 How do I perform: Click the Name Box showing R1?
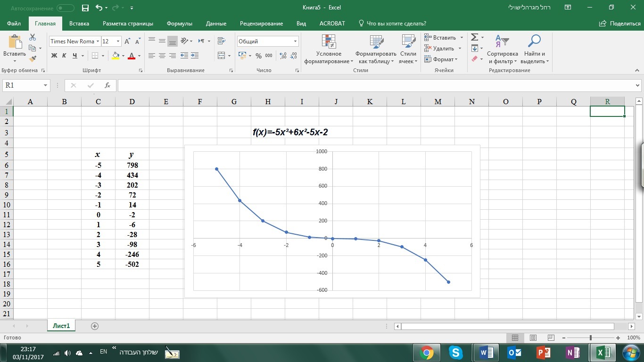pos(26,85)
